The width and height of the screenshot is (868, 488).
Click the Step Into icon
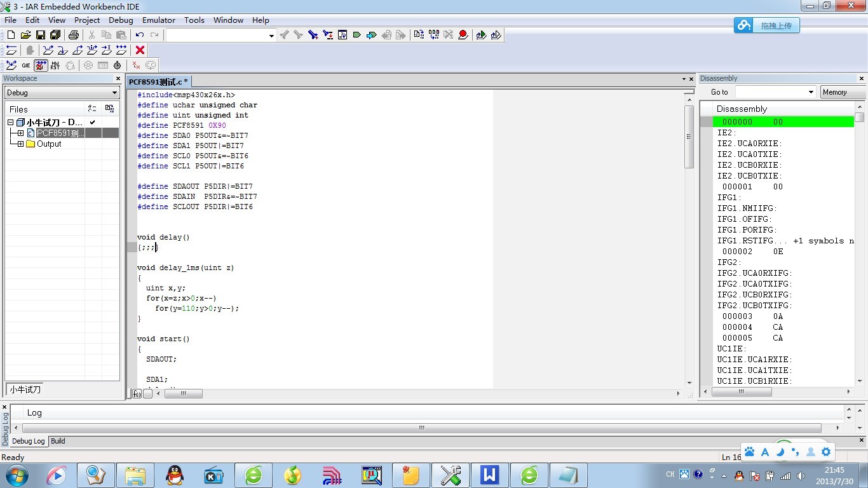[62, 50]
